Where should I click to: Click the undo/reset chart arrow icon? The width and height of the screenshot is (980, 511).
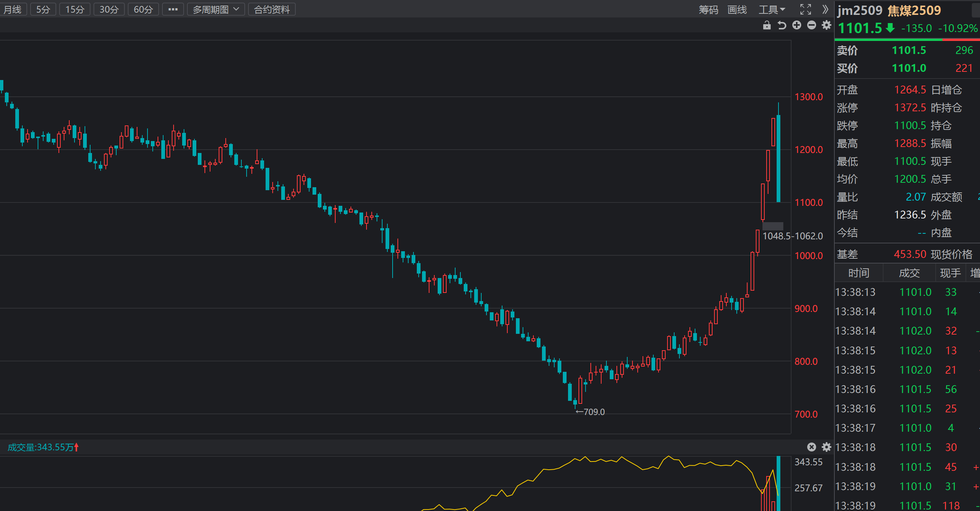781,25
